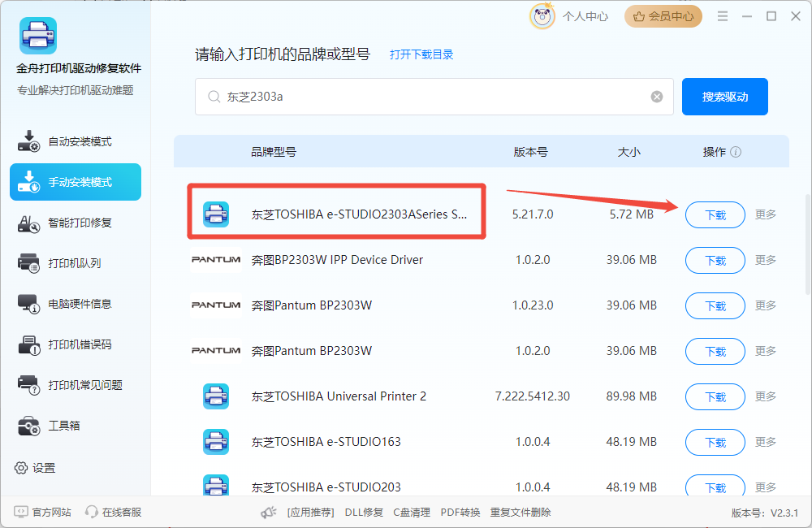Click printer icon for e-STUDIO163

click(216, 442)
